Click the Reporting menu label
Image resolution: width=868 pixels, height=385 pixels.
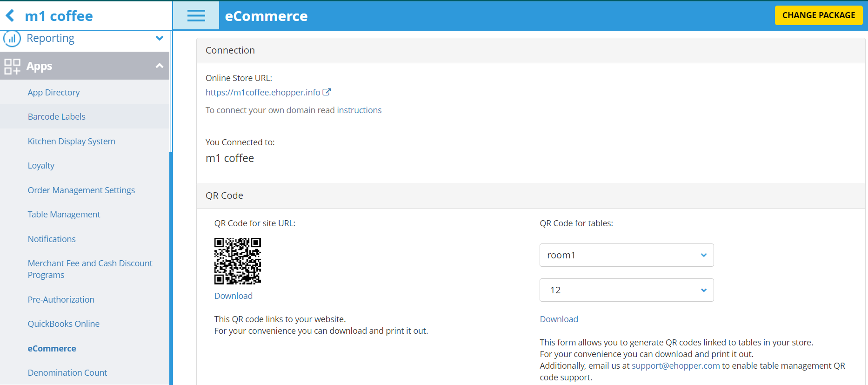pyautogui.click(x=50, y=38)
